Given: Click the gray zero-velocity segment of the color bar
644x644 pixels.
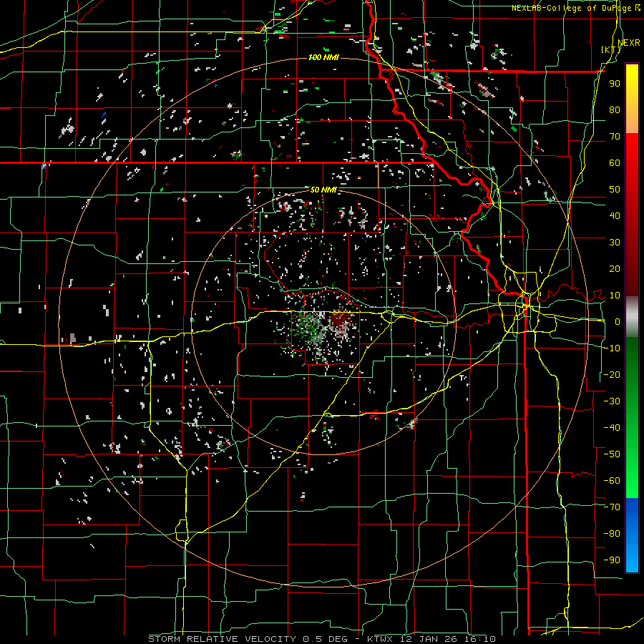Looking at the screenshot, I should [632, 317].
